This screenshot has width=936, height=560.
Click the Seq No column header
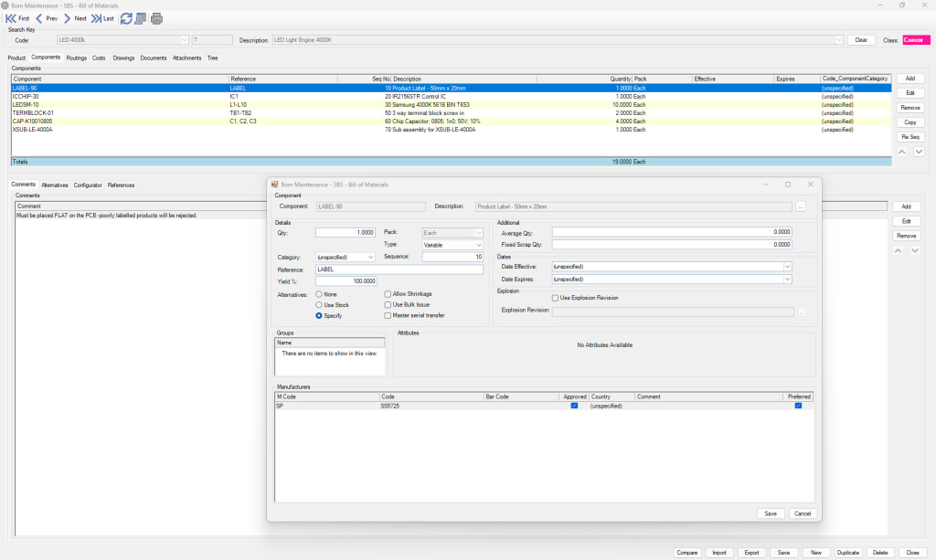[364, 79]
